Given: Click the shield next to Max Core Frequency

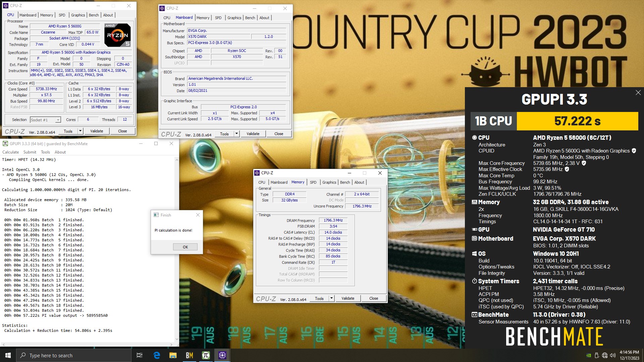Looking at the screenshot, I should (x=584, y=163).
